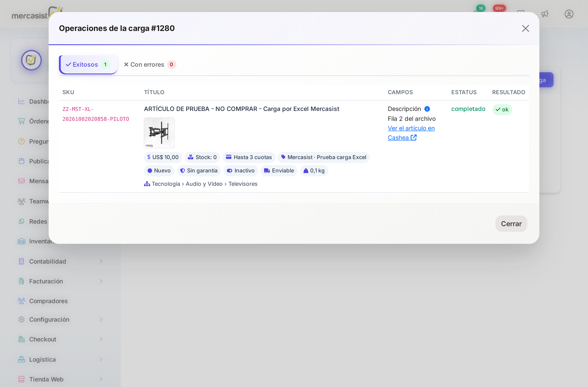Close the Operaciones de la carga dialog
The image size is (588, 387).
(525, 28)
